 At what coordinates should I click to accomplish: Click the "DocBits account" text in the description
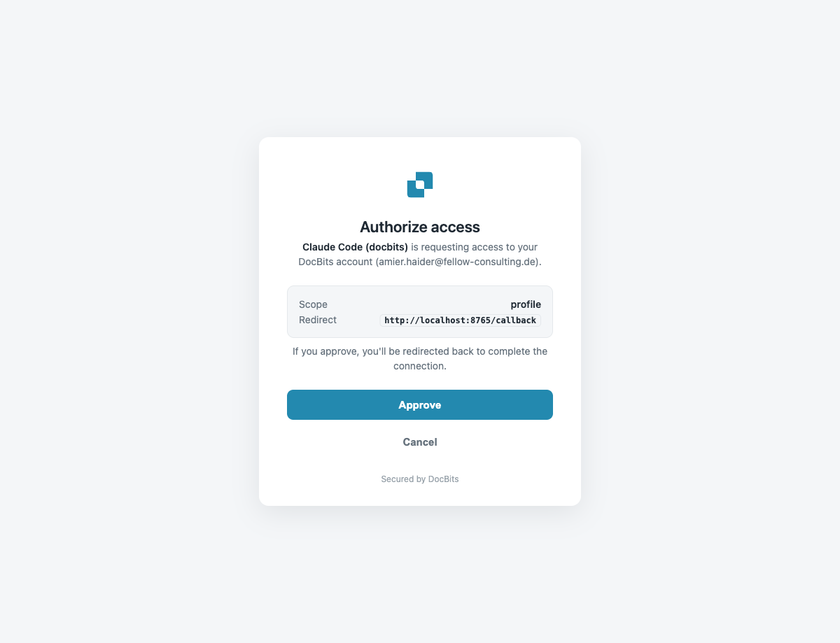(x=335, y=262)
